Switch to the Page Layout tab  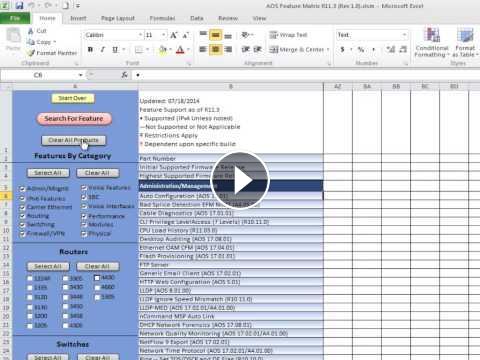click(x=118, y=18)
